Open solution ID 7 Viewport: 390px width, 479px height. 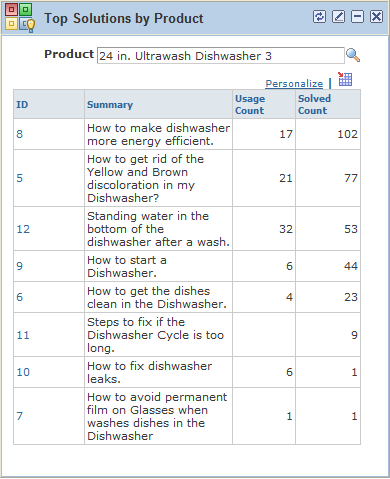click(20, 416)
